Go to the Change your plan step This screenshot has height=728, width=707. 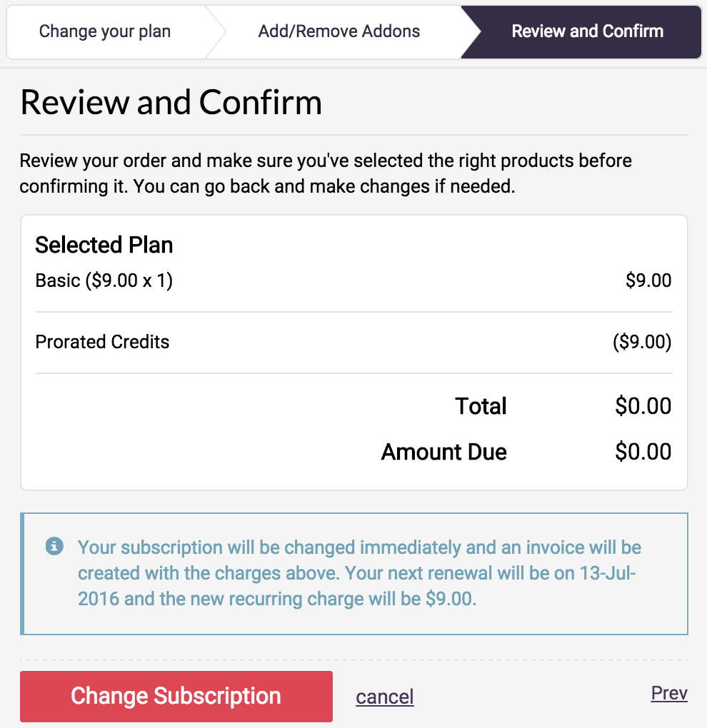[x=105, y=31]
